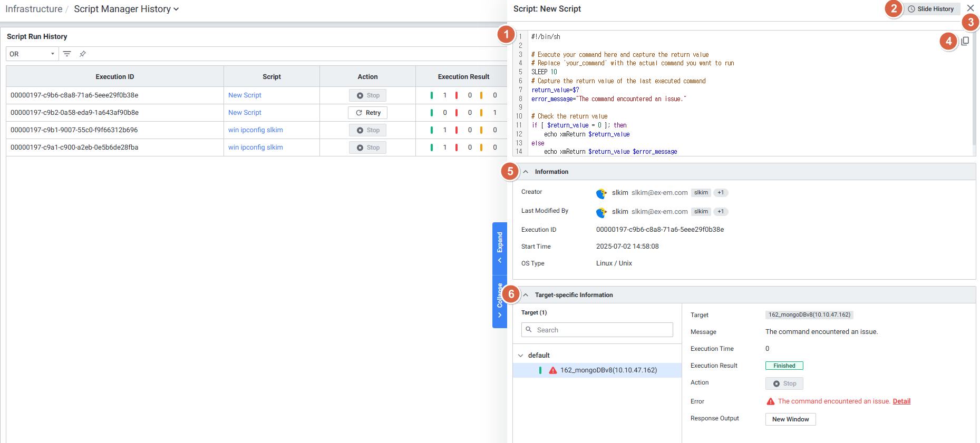Copy the script code with the copy icon
The height and width of the screenshot is (443, 980).
pos(965,41)
